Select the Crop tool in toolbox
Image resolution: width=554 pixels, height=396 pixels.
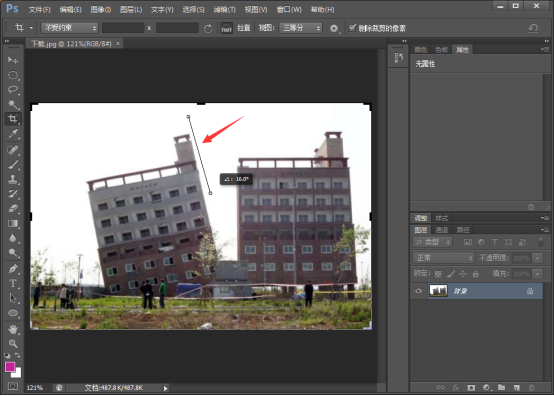(x=13, y=119)
